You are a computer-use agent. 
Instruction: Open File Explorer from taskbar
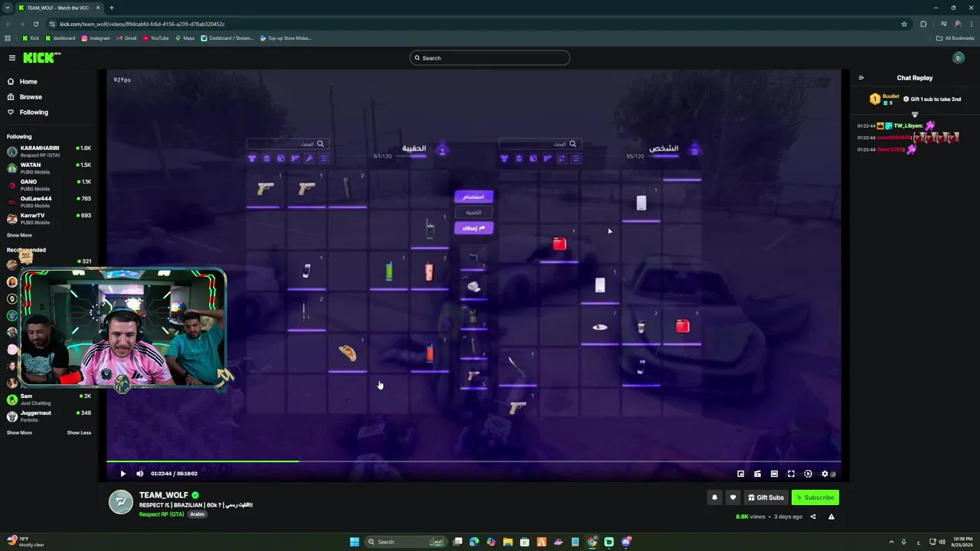click(x=508, y=542)
